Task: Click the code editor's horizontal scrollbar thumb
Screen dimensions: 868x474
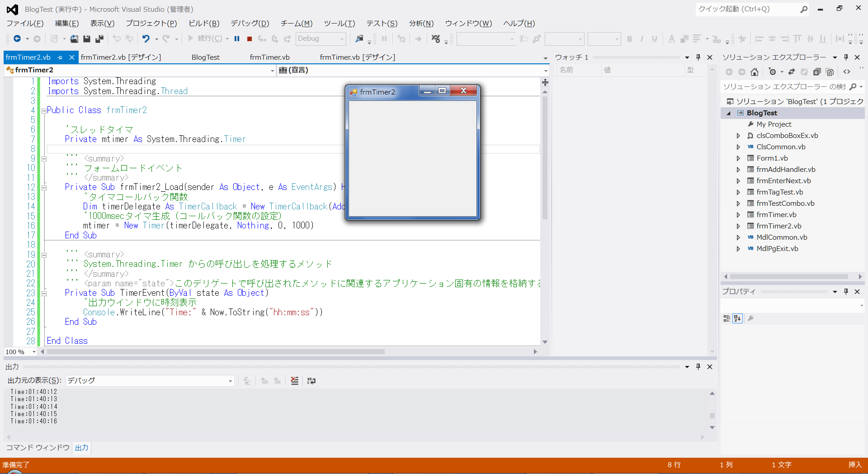Action: (215, 352)
